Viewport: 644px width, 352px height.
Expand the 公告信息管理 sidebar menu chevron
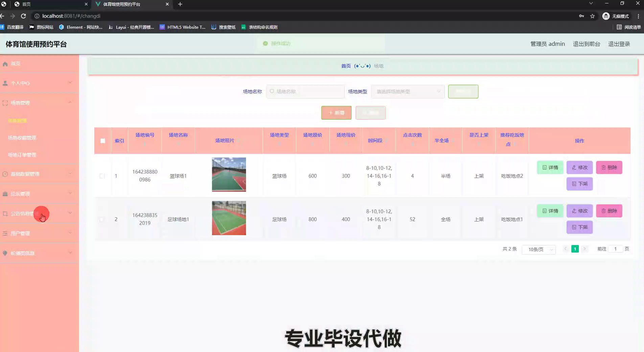[x=70, y=213]
